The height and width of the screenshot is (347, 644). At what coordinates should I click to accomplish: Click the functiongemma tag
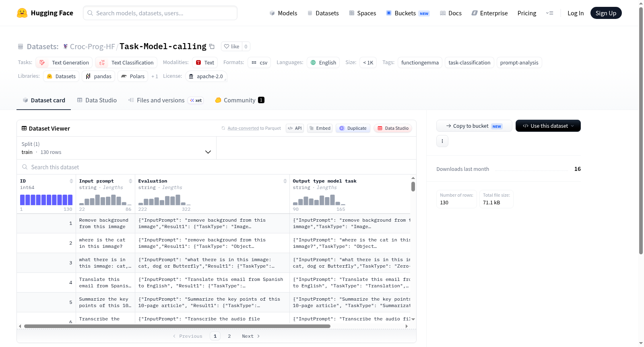[x=420, y=62]
